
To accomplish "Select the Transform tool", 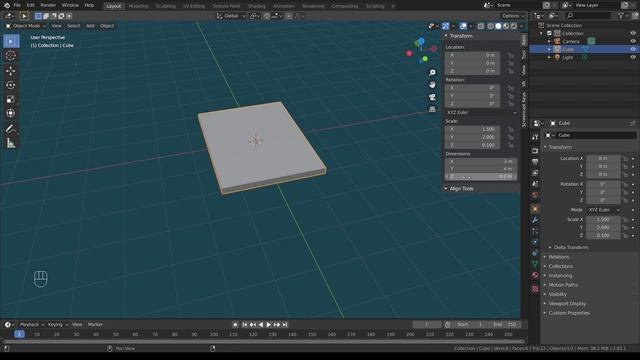I will pyautogui.click(x=11, y=113).
